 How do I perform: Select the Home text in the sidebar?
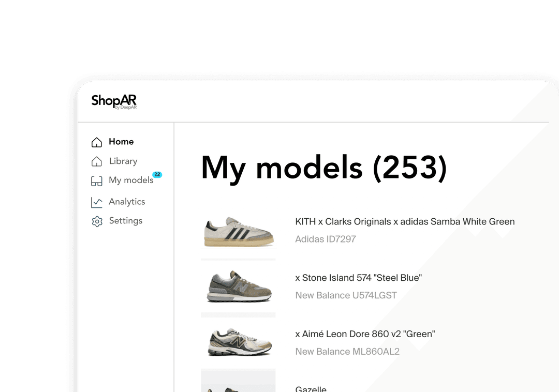[121, 142]
